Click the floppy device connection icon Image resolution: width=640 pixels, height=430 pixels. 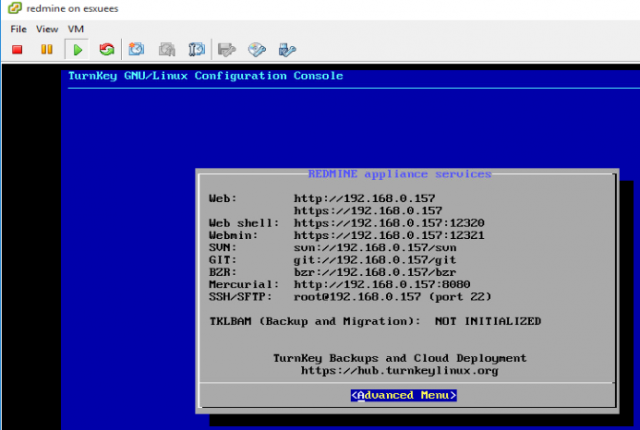pyautogui.click(x=227, y=50)
